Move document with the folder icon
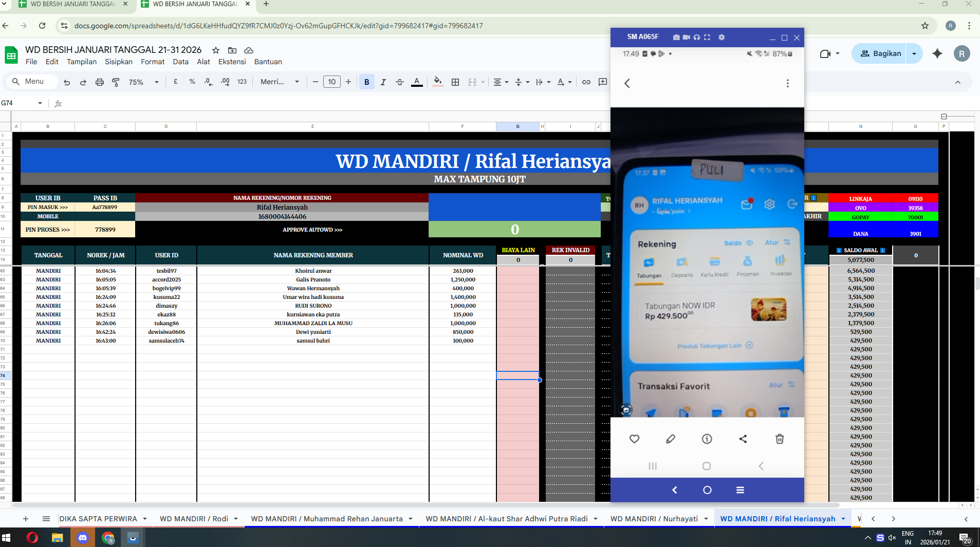Viewport: 980px width, 547px height. (x=232, y=50)
